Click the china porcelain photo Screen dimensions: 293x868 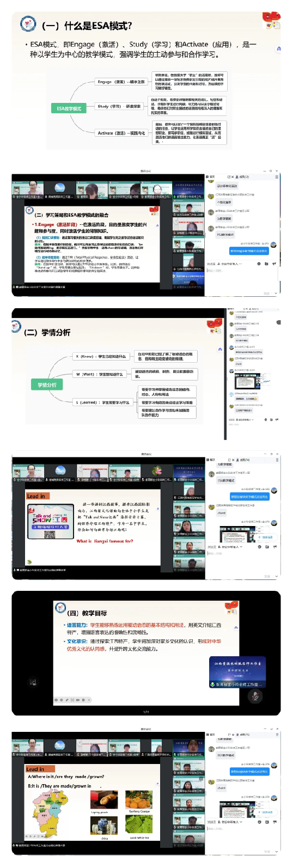(103, 826)
